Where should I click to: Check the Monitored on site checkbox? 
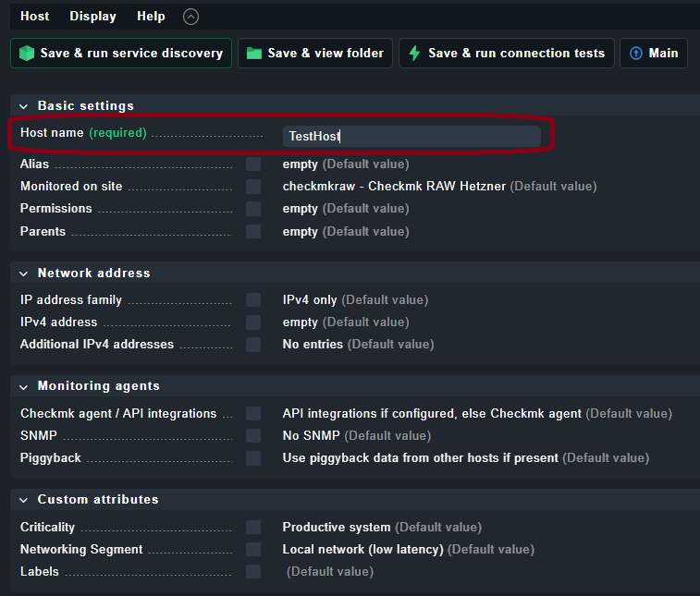253,187
